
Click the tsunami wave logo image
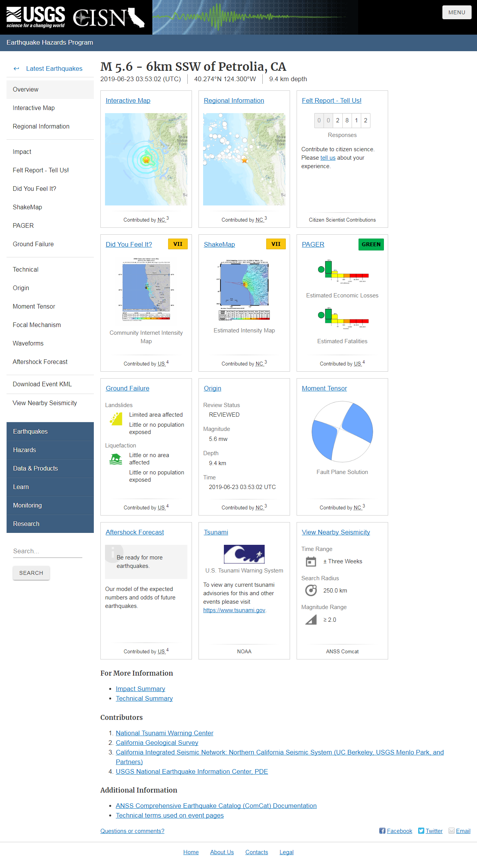coord(244,554)
